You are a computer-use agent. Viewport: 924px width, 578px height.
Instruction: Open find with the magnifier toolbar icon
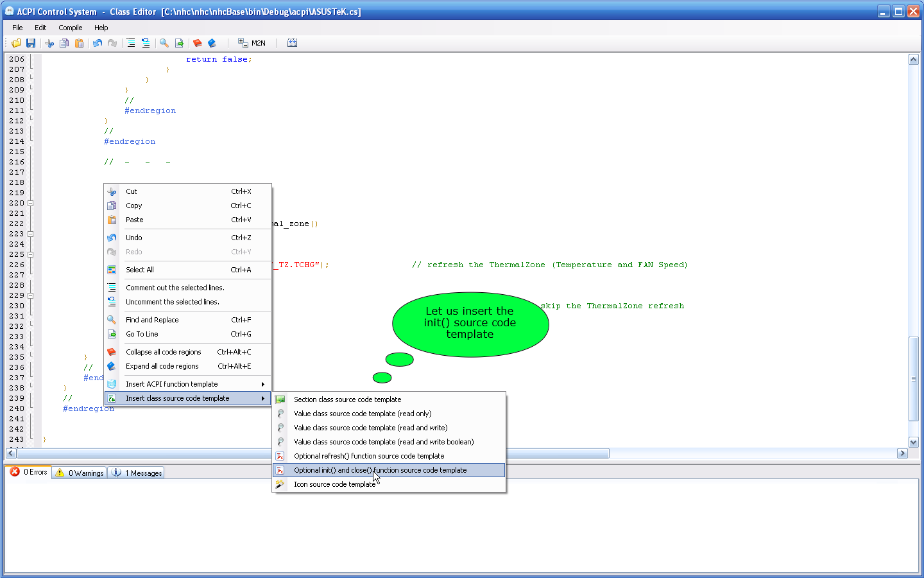coord(164,43)
